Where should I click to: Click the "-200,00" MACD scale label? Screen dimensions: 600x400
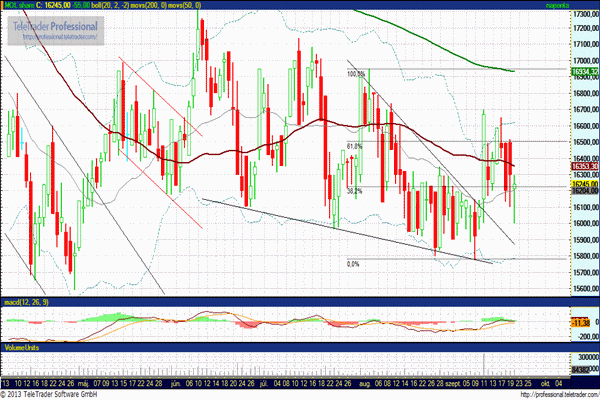tap(588, 336)
